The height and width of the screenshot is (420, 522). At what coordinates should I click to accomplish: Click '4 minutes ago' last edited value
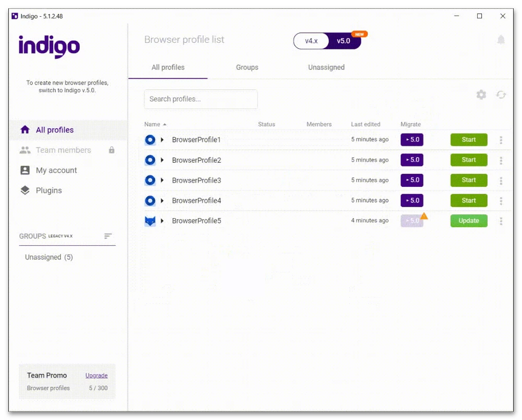pos(370,220)
